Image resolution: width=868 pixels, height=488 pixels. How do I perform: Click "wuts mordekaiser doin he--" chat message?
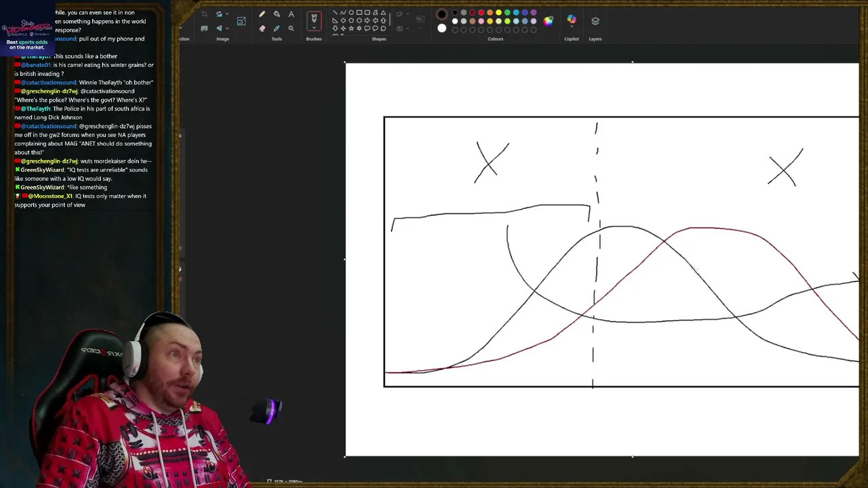coord(116,161)
